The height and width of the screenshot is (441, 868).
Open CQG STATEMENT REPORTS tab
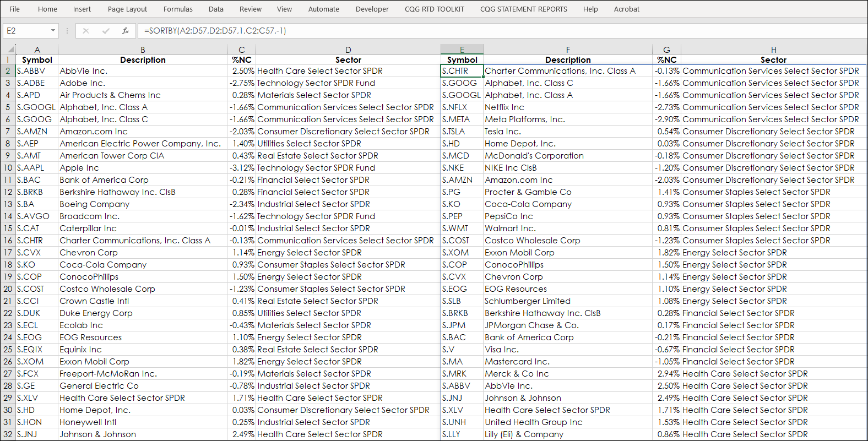524,9
